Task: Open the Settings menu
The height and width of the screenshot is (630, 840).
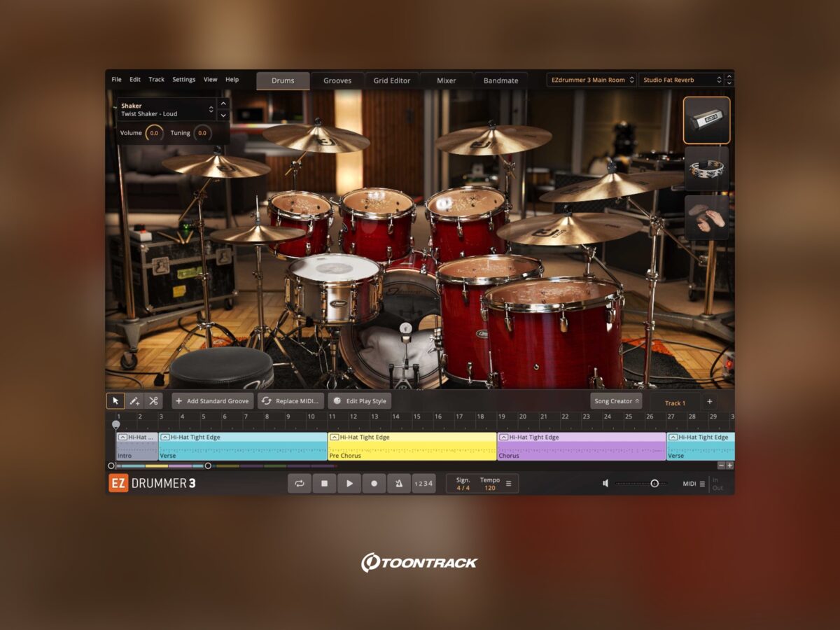Action: coord(184,80)
